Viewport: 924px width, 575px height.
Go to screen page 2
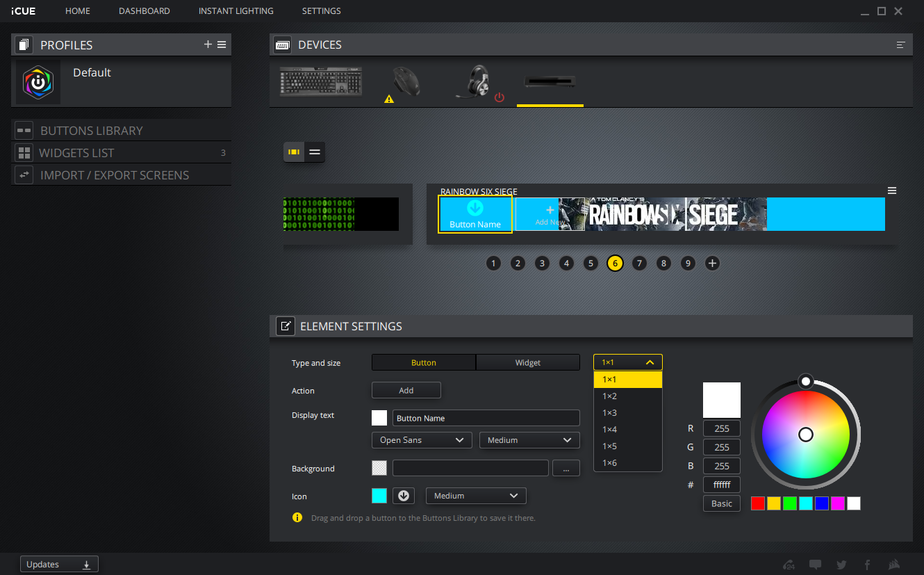[518, 264]
